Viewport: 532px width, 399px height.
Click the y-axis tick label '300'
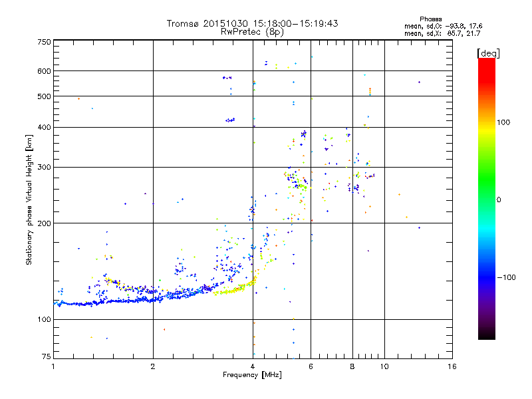click(x=44, y=168)
